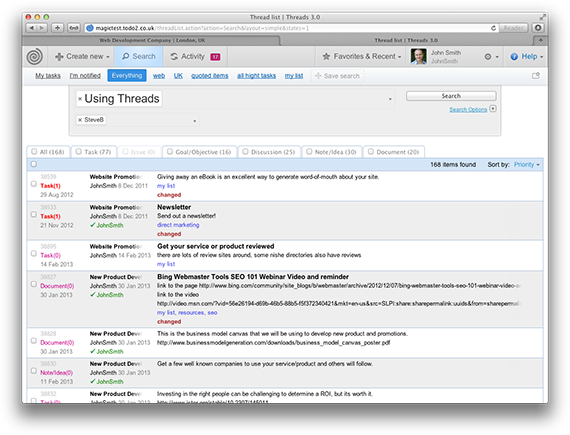This screenshot has width=570, height=435.
Task: Click the Reader button in address bar
Action: (x=513, y=28)
